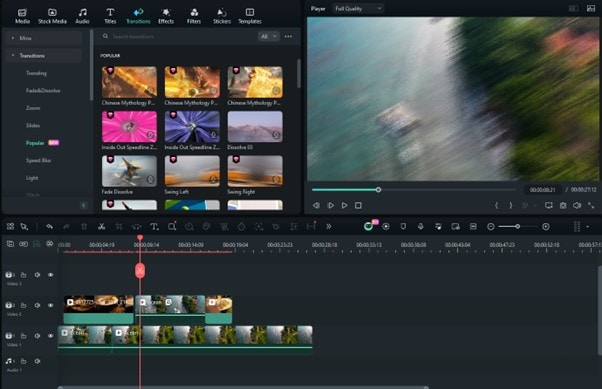This screenshot has height=389, width=602.
Task: Open the Full Quality dropdown
Action: coord(358,8)
